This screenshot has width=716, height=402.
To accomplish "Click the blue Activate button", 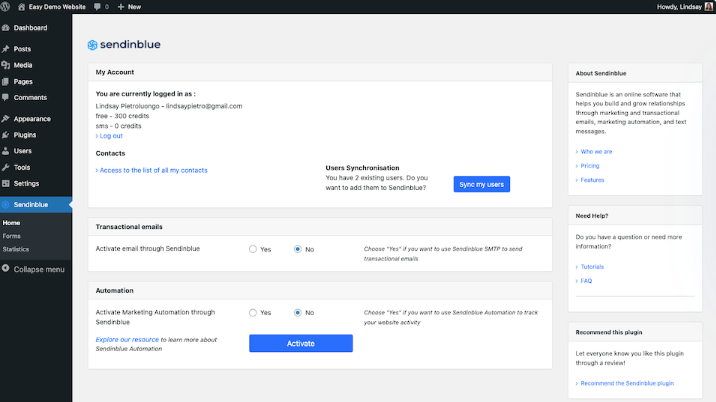I will [301, 343].
